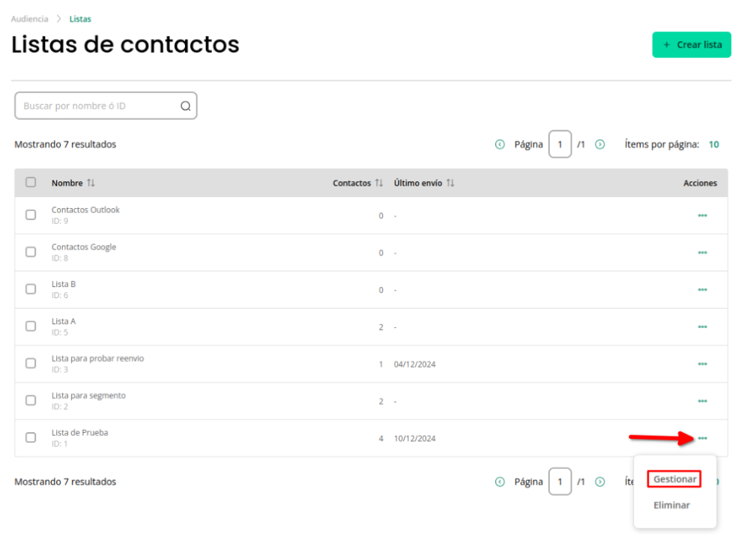Click the Crear lista button
Screen dimensions: 756x543
click(x=692, y=45)
